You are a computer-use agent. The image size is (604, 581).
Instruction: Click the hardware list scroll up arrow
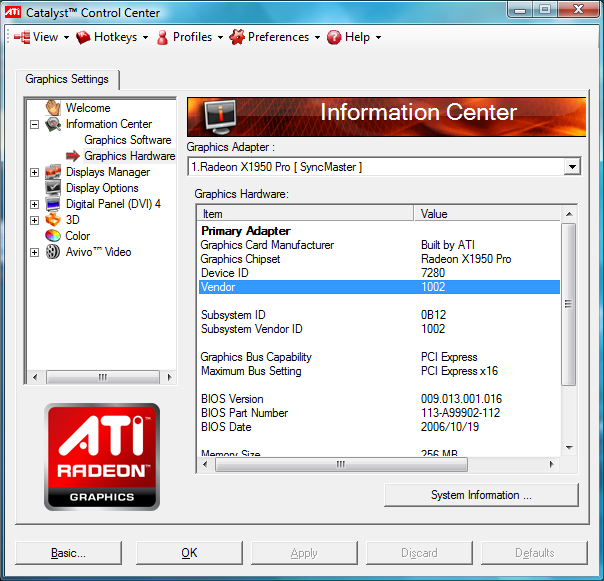569,214
